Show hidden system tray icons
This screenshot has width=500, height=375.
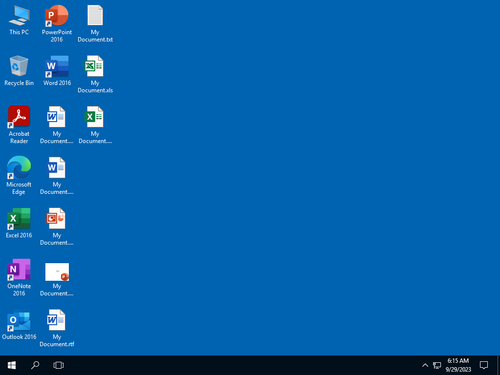pyautogui.click(x=425, y=365)
